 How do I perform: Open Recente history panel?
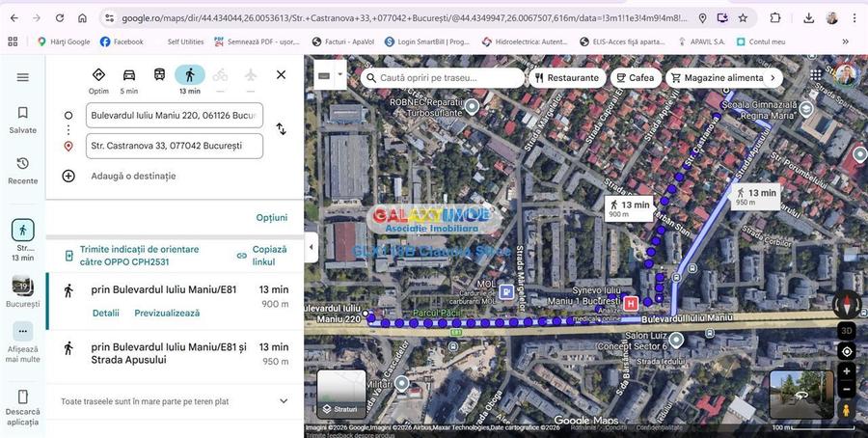[23, 171]
